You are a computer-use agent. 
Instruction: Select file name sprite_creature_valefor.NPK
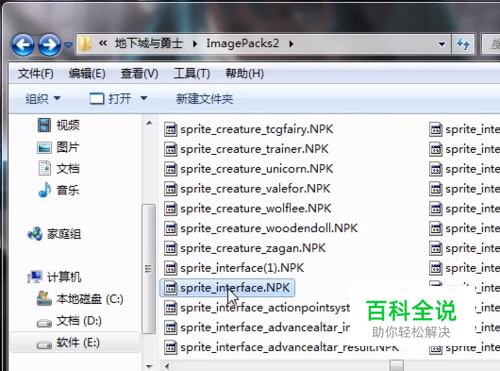click(255, 189)
